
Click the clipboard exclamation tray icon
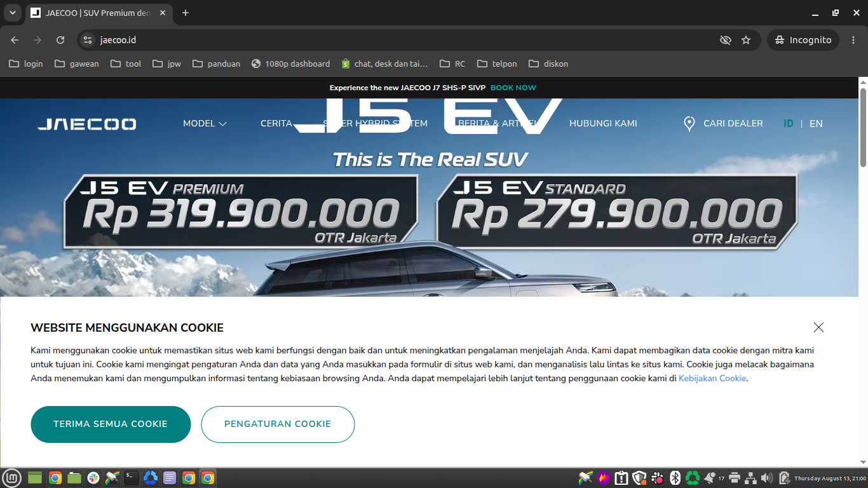coord(621,478)
